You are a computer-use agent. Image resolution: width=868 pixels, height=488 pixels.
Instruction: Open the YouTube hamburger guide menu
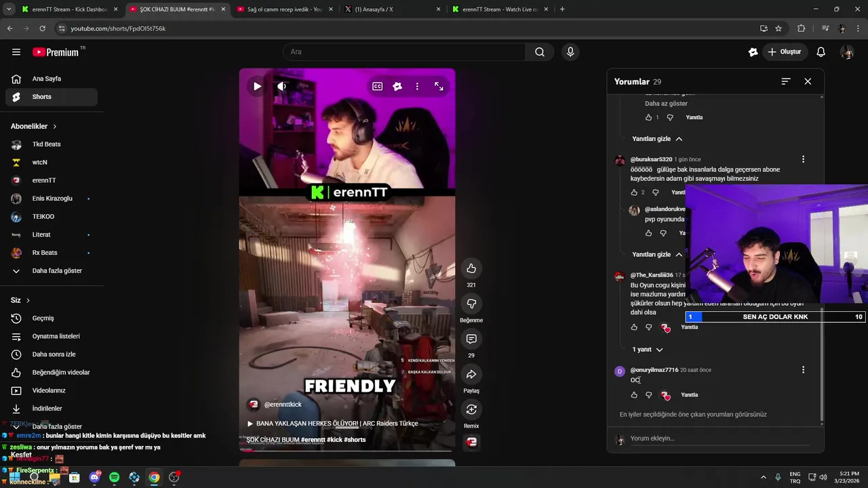(x=16, y=52)
